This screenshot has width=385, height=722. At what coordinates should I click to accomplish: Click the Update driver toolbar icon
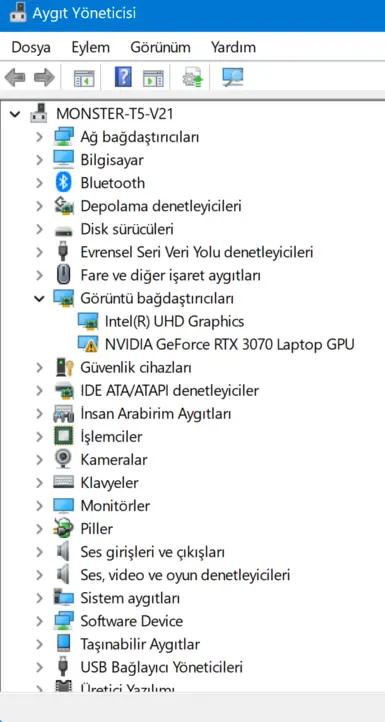coord(192,77)
